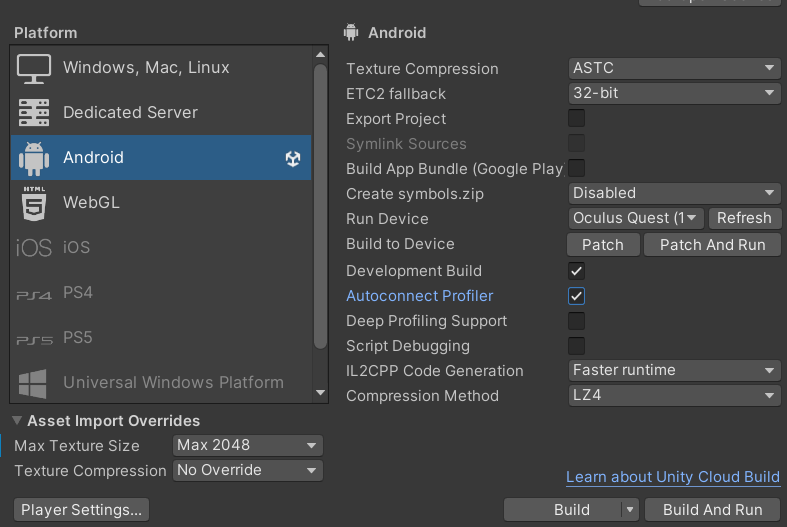Uncheck the Autoconnect Profiler checkbox
This screenshot has height=527, width=787.
coord(576,296)
